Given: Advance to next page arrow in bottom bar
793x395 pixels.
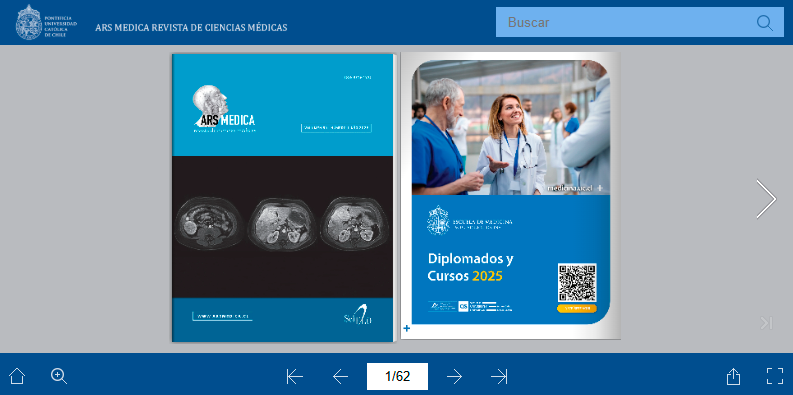Looking at the screenshot, I should coord(454,376).
